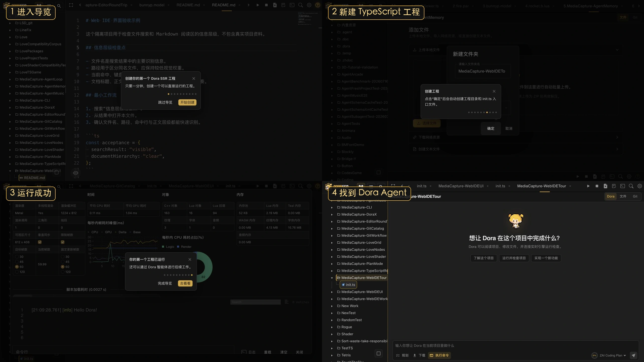Run the current file in panel 4 toolbar

pos(605,186)
